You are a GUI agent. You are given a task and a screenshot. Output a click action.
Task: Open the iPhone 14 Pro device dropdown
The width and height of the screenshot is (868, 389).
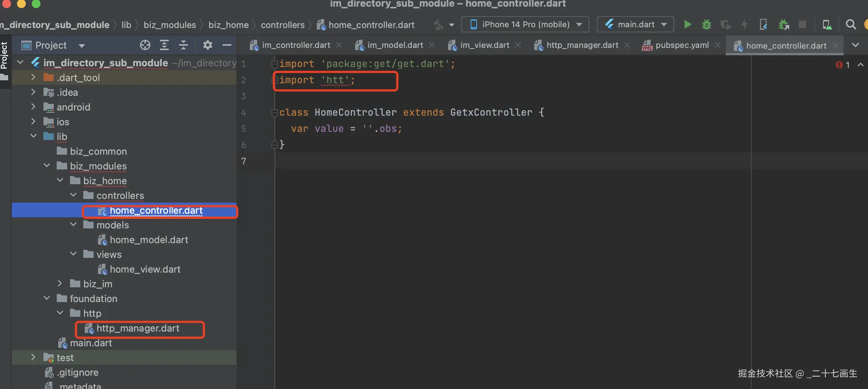click(525, 25)
